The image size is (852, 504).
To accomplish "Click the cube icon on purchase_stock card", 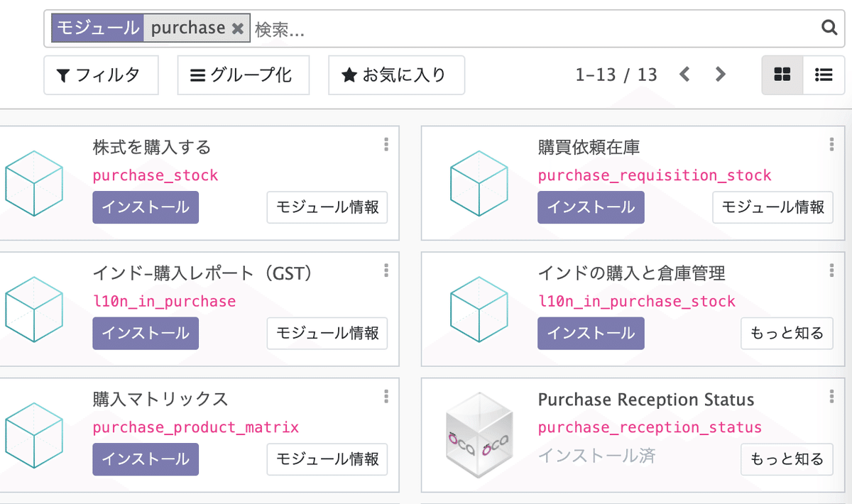I will coord(33,183).
